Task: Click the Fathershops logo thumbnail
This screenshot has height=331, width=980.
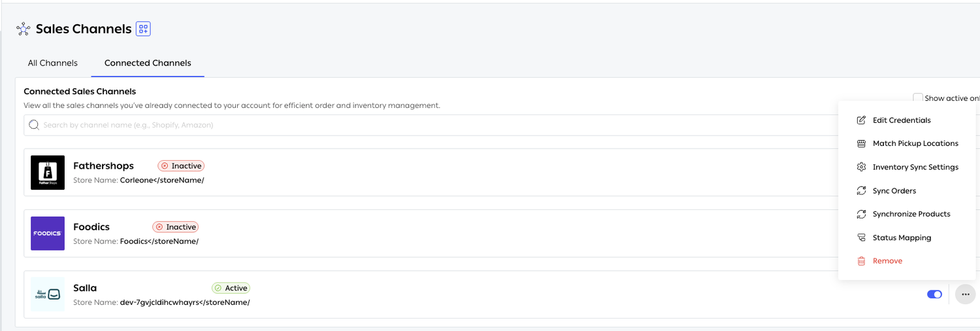Action: [x=48, y=173]
